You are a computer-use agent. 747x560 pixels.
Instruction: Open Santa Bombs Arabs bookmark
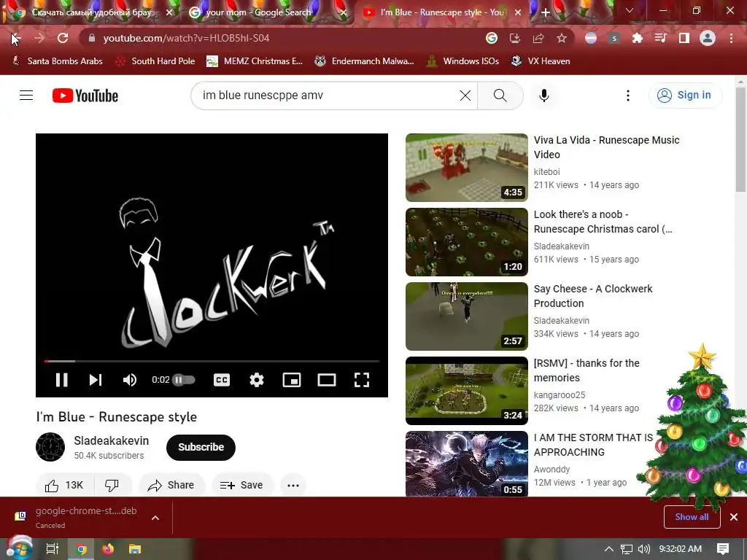point(57,61)
